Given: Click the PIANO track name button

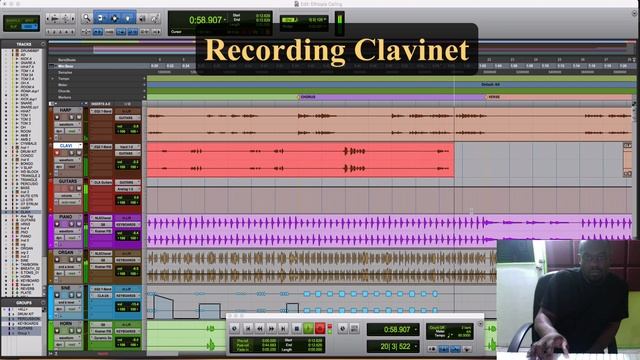Looking at the screenshot, I should pyautogui.click(x=65, y=217).
